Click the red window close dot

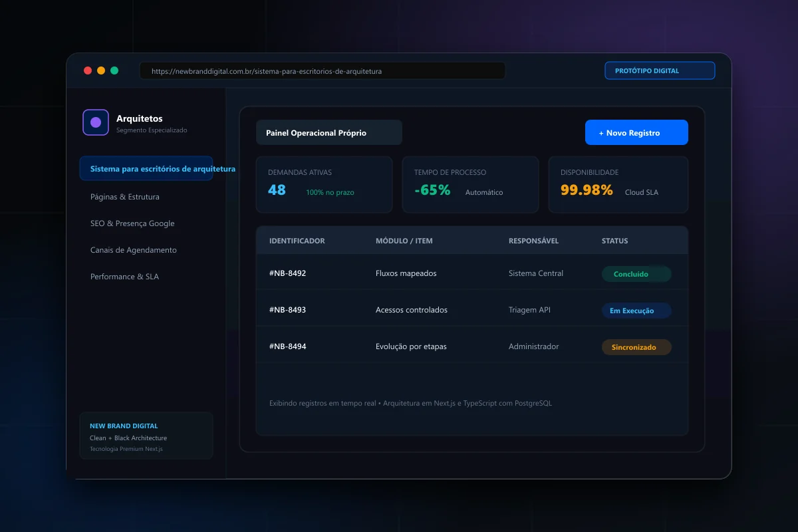click(x=88, y=70)
